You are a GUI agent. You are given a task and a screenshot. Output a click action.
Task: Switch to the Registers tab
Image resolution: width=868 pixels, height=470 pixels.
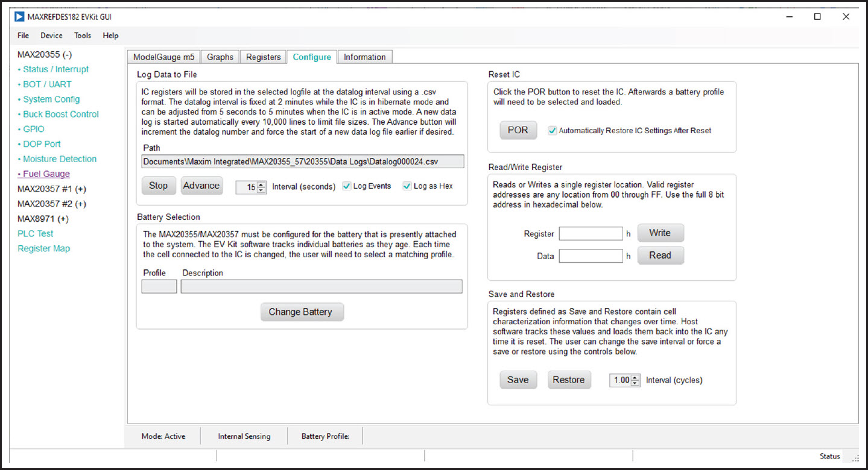(x=263, y=57)
